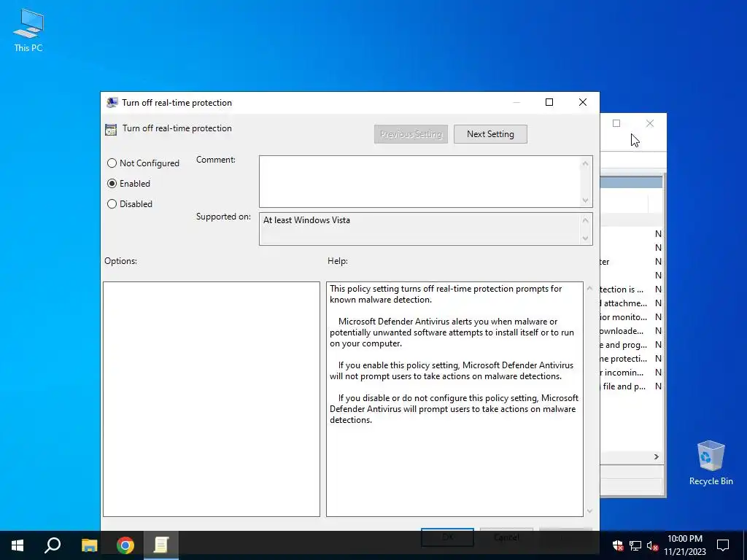The height and width of the screenshot is (560, 747).
Task: Open the This PC desktop icon
Action: 28,31
